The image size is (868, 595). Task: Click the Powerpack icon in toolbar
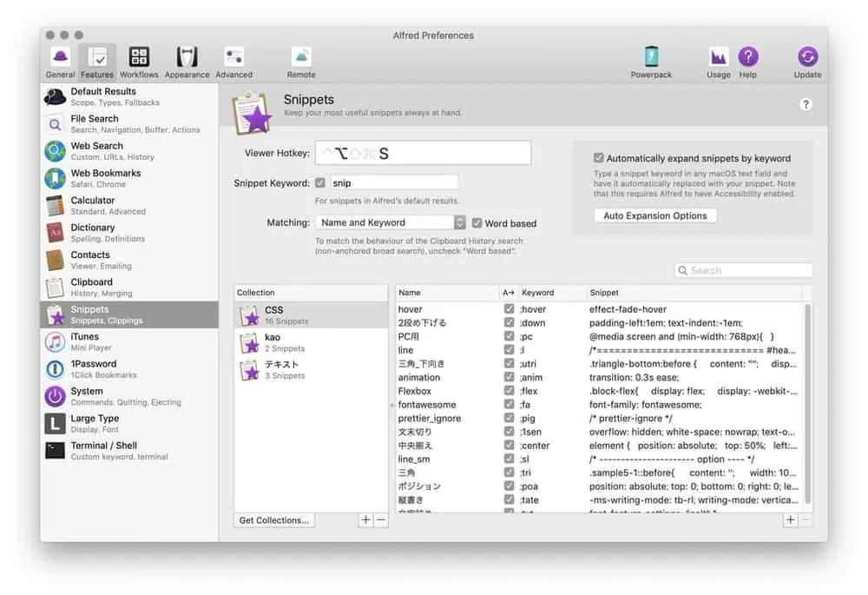(651, 59)
